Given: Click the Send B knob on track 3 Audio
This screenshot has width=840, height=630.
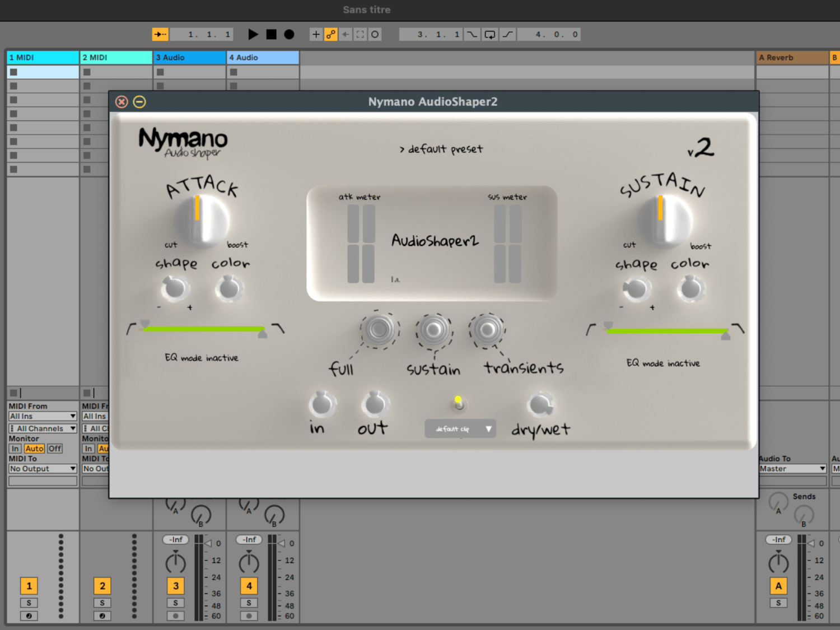Looking at the screenshot, I should click(x=201, y=515).
